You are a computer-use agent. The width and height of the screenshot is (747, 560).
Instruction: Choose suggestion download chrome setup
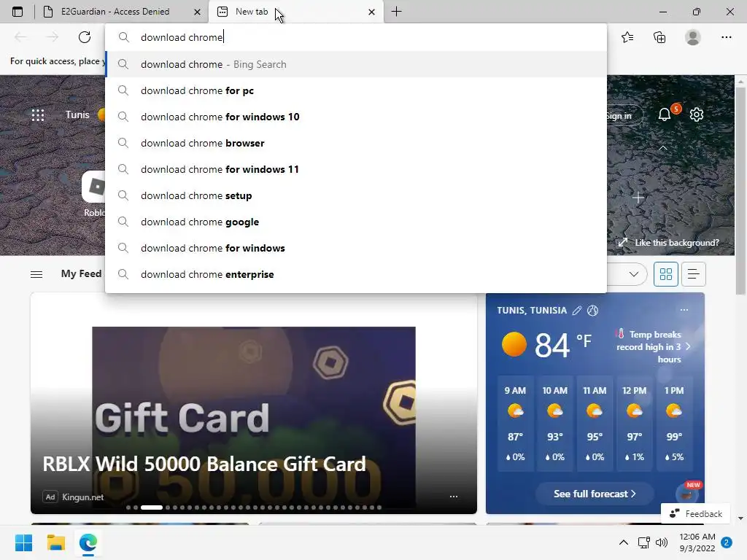tap(356, 195)
